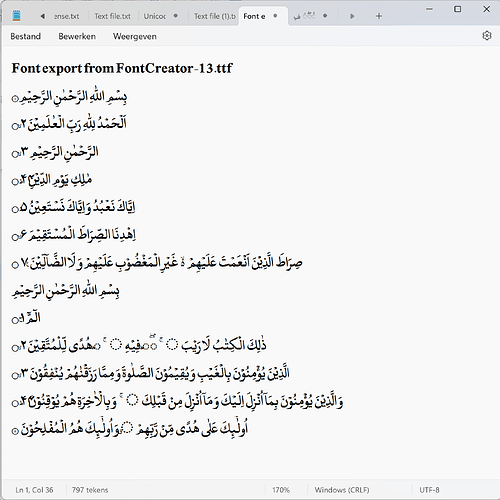Switch to the Text file.txt tab
500x500 pixels.
tap(113, 16)
